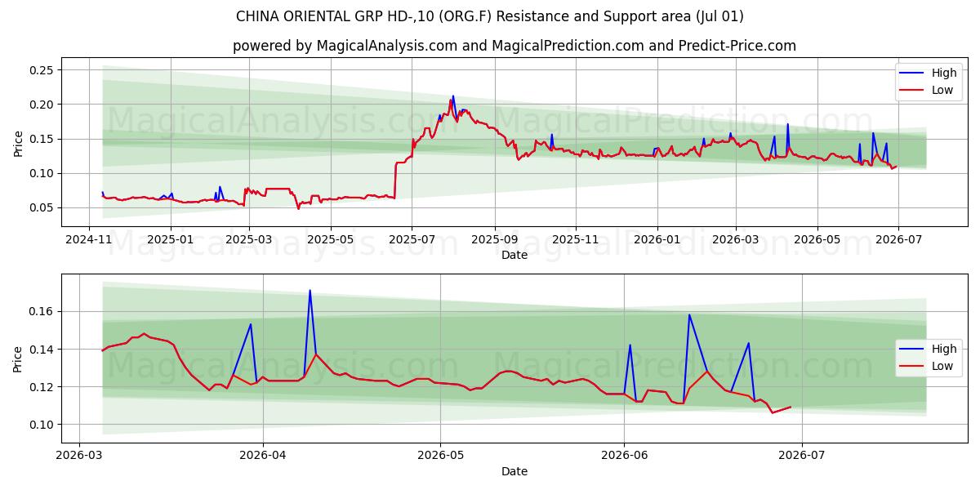Click the '0.20' y-axis label on top chart
This screenshot has height=490, width=980.
pos(42,105)
